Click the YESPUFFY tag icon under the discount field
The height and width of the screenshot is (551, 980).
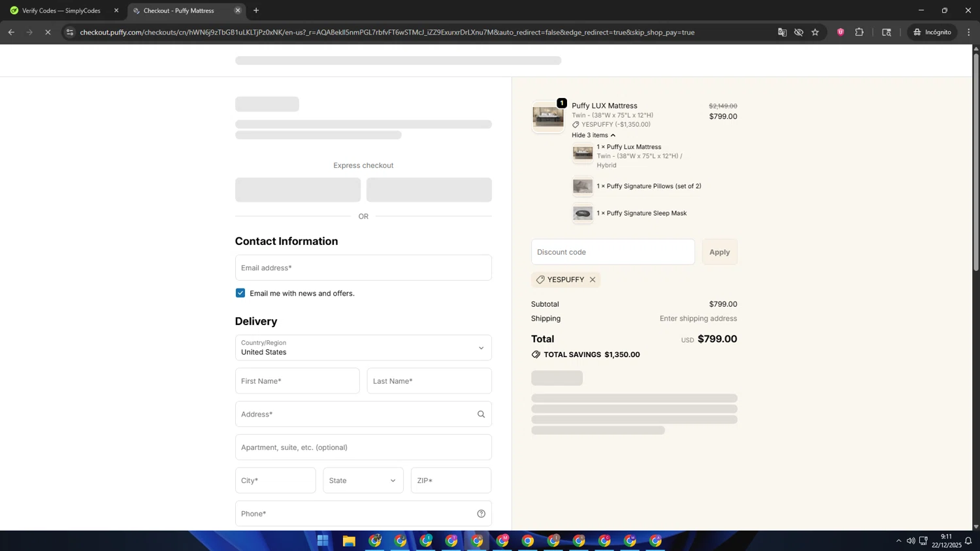pos(540,279)
